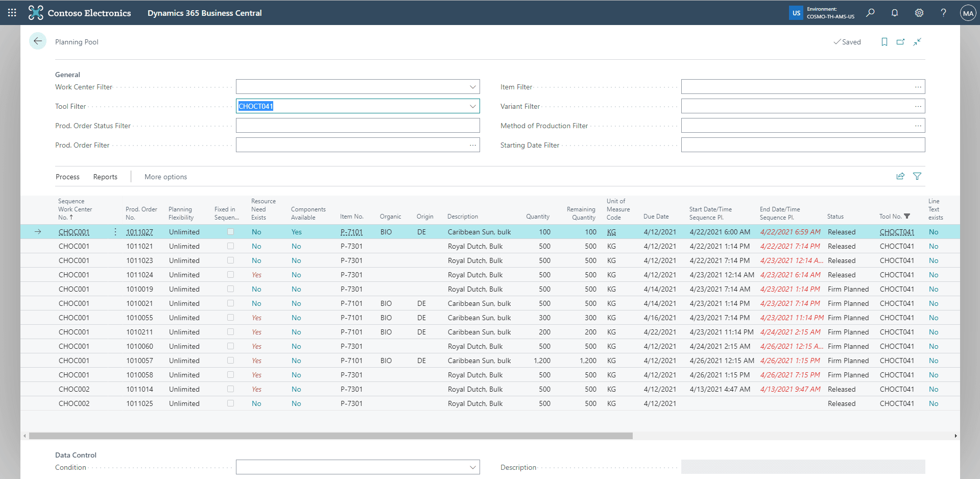The image size is (980, 479).
Task: Expand the Tool Filter dropdown arrow
Action: 473,106
